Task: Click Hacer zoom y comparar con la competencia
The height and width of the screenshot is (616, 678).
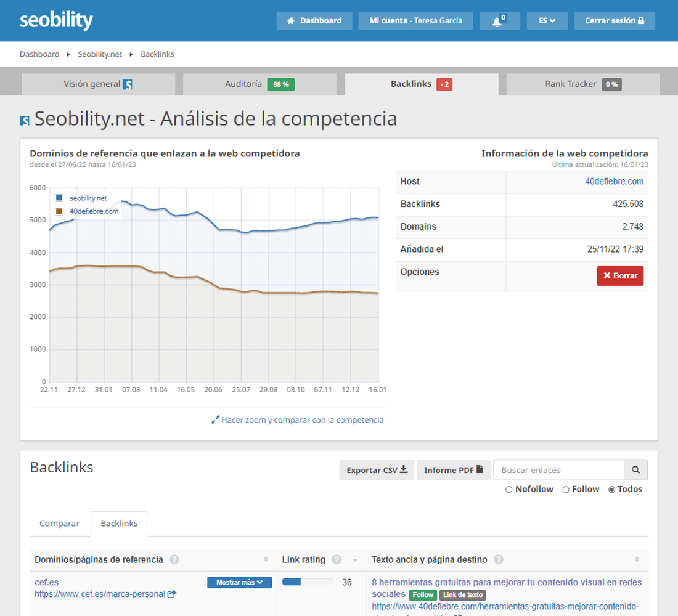Action: point(298,420)
